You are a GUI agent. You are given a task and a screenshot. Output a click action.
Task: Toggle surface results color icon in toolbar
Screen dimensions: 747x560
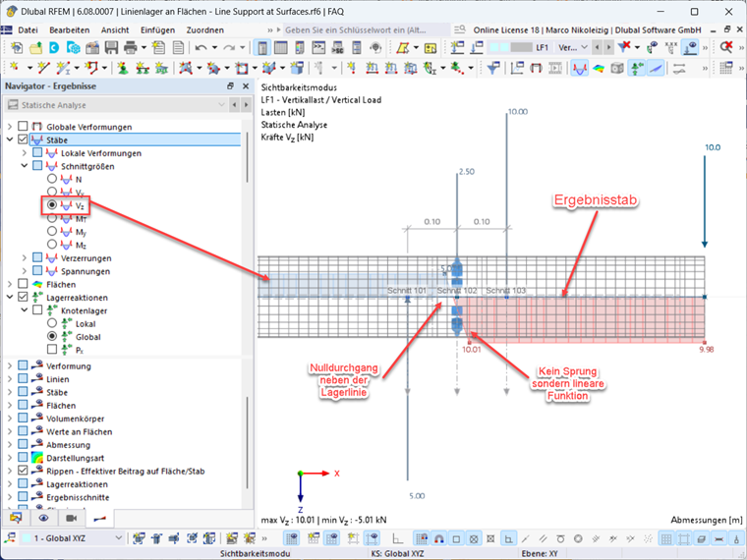tap(599, 69)
